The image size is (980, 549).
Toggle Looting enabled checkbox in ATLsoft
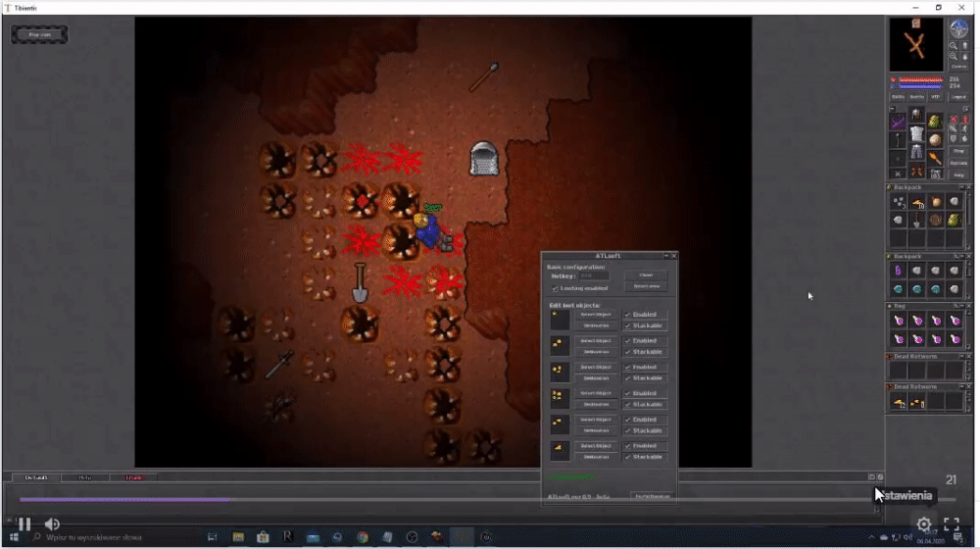(555, 288)
